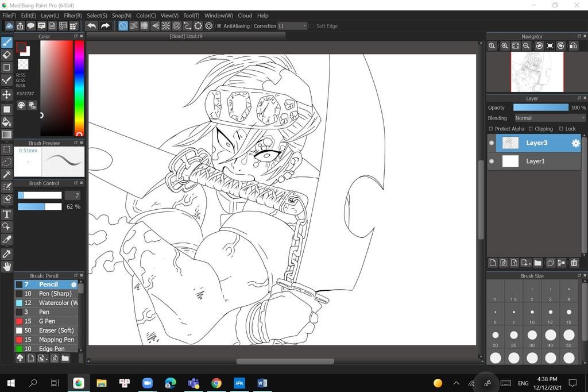The height and width of the screenshot is (392, 588).
Task: Delete layer with the trash icon
Action: coord(574,263)
